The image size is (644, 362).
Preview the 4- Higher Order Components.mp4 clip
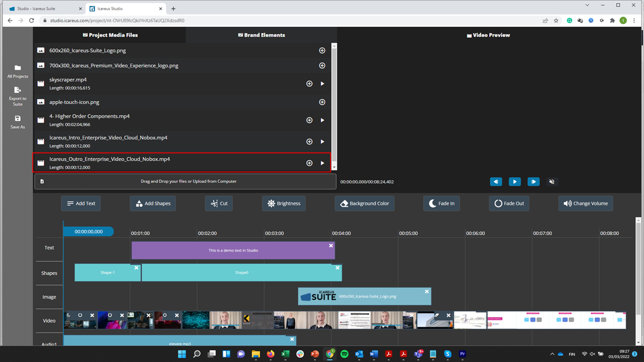323,120
